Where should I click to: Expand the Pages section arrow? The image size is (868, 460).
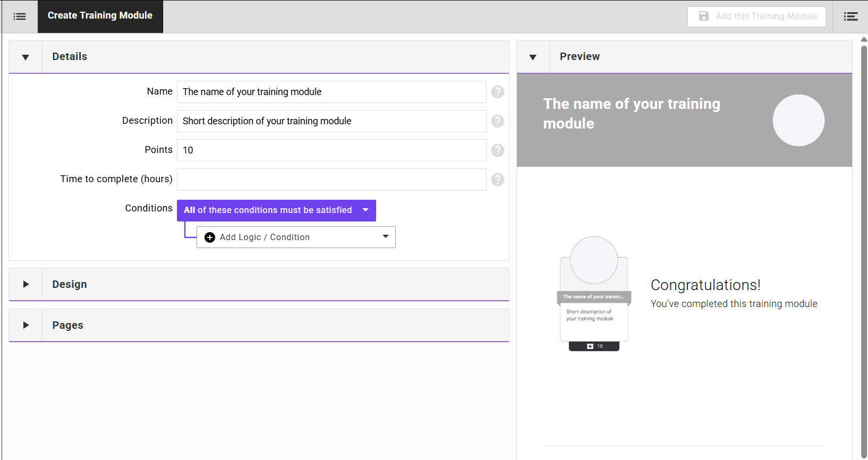pos(25,325)
